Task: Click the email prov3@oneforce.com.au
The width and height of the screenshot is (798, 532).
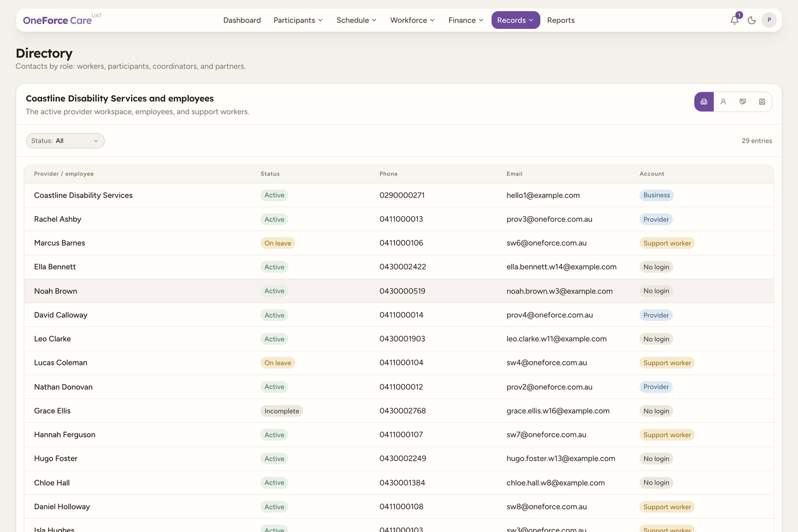Action: click(x=549, y=219)
